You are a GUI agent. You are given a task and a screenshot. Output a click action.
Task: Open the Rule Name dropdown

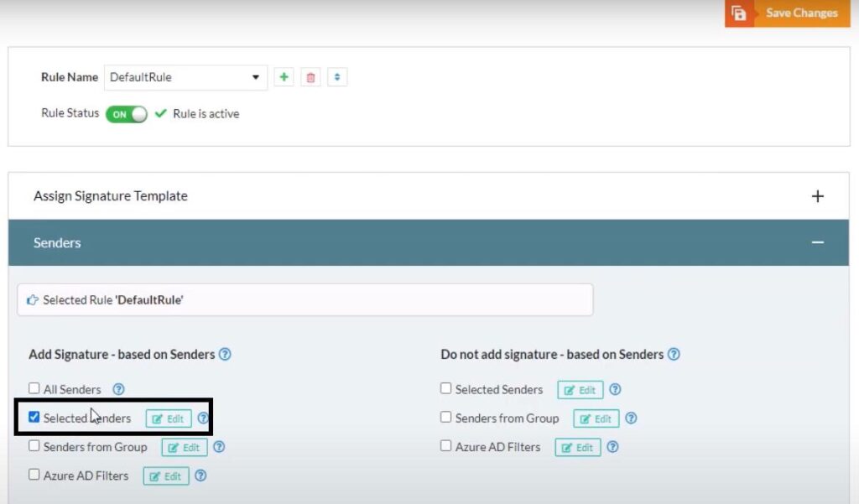[255, 76]
